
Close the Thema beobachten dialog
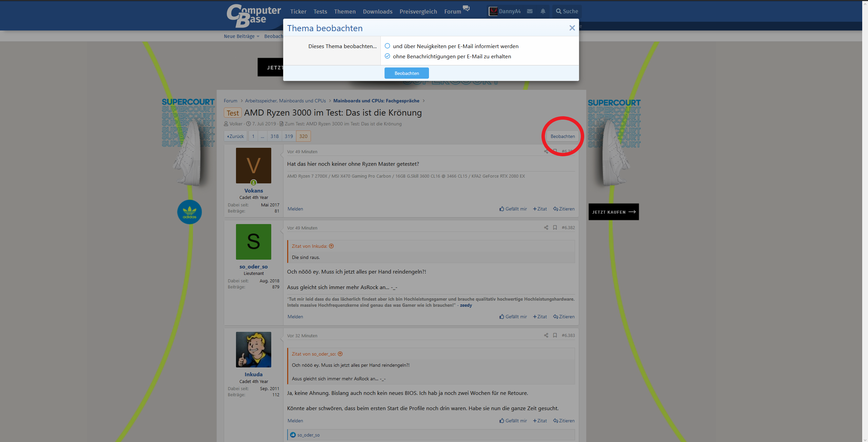click(x=572, y=28)
